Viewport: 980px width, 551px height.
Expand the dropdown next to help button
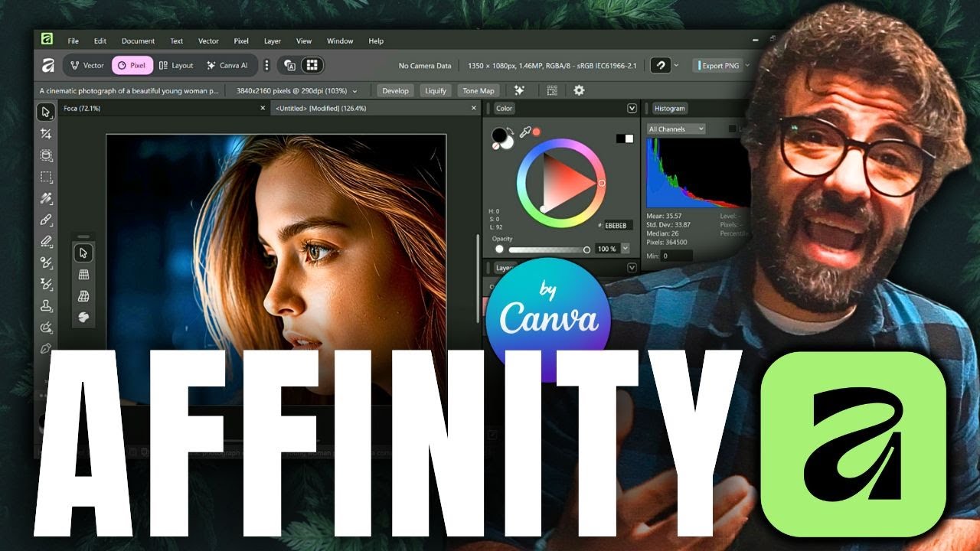point(677,66)
